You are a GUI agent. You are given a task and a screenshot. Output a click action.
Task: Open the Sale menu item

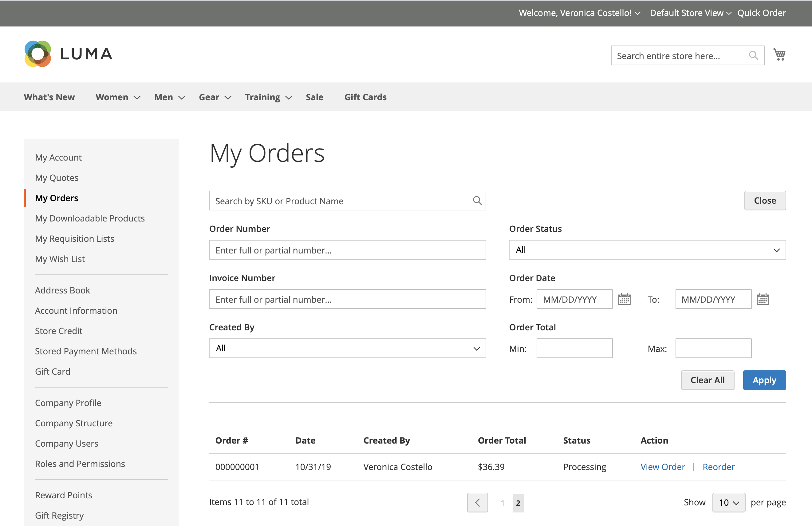coord(314,97)
